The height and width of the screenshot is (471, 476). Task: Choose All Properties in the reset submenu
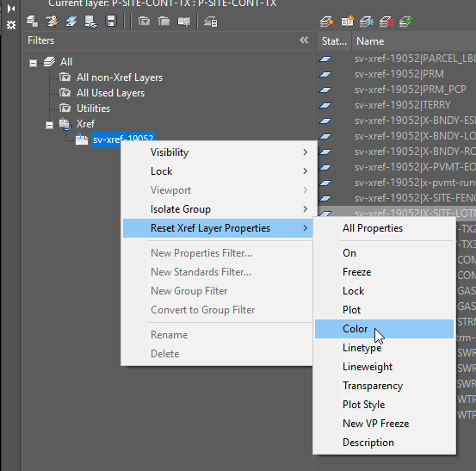384,228
